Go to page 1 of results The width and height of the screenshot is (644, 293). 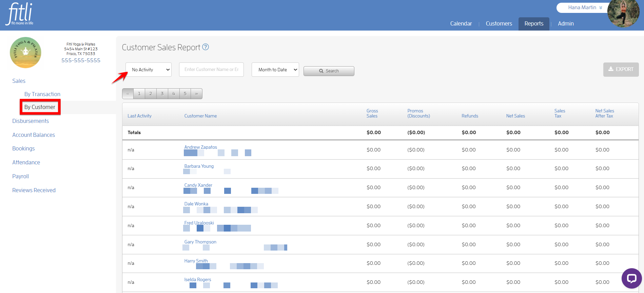click(x=139, y=94)
